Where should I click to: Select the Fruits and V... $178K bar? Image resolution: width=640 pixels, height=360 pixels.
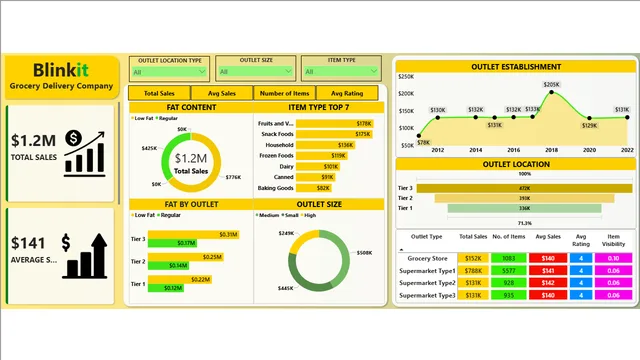tap(335, 123)
